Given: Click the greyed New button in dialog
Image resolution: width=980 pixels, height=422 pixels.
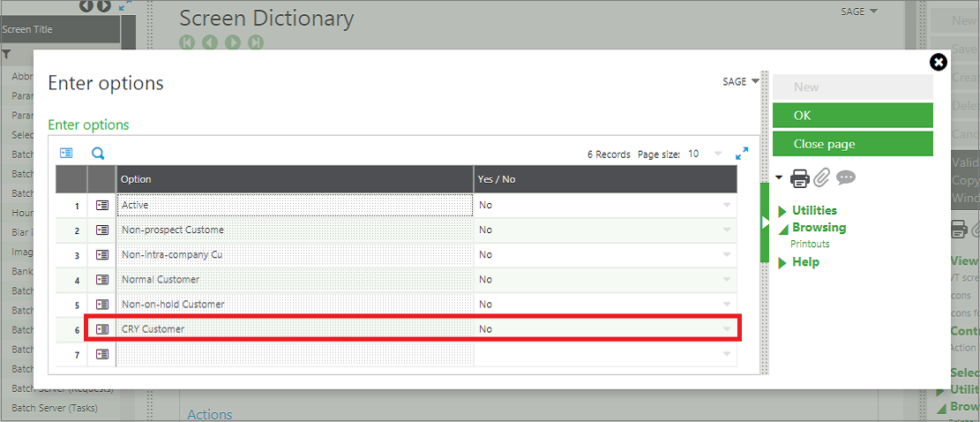Looking at the screenshot, I should [852, 87].
